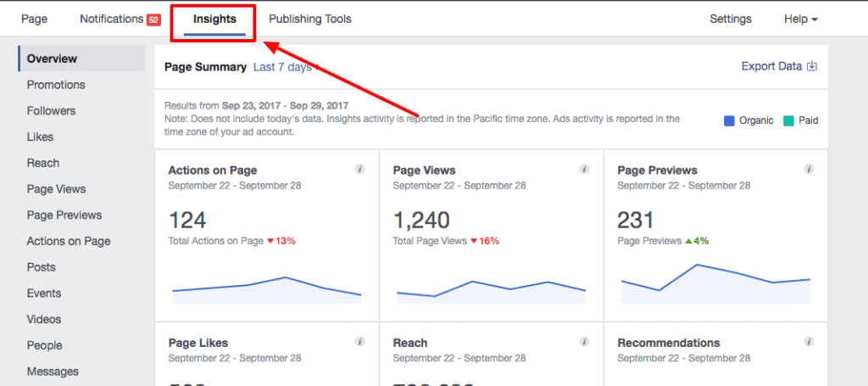Click the Export Data download icon

pos(811,66)
